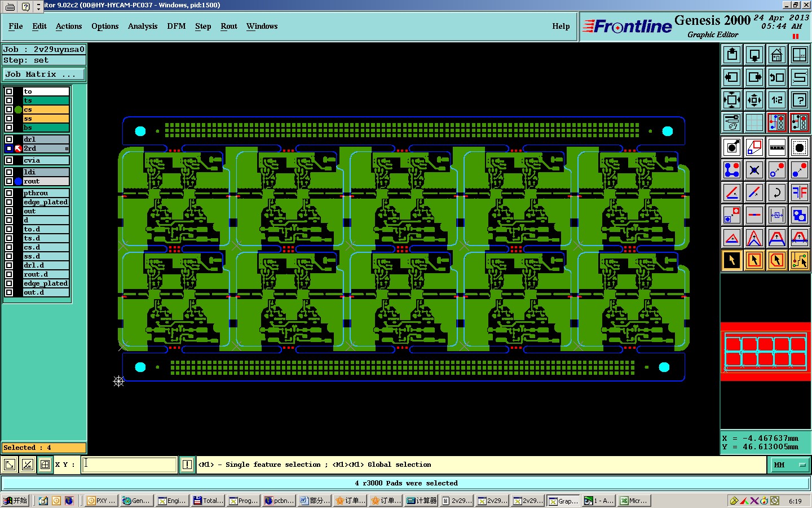Click the Job Matrix button
This screenshot has width=812, height=508.
coord(44,74)
